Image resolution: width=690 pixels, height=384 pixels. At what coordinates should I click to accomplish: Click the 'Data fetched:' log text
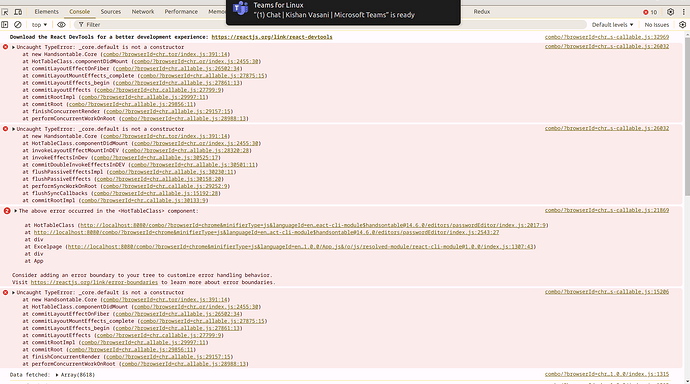30,375
